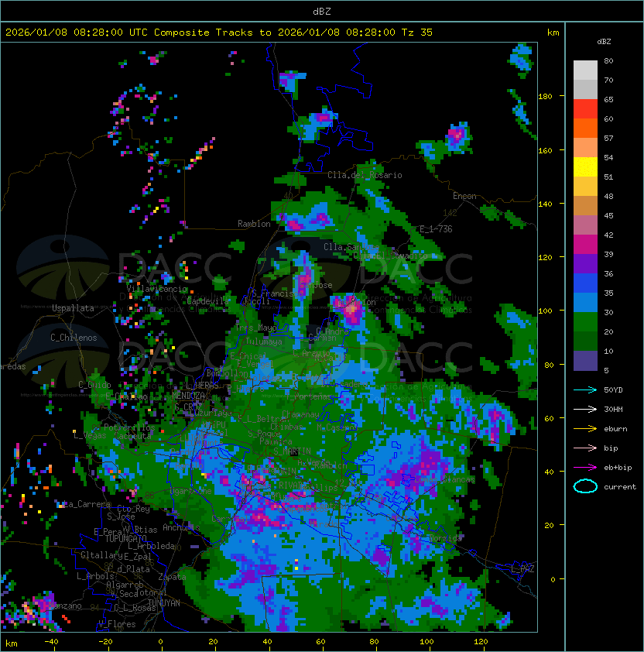This screenshot has width=644, height=652.
Task: Click the 'Uspallata' place label on map
Action: (x=73, y=308)
